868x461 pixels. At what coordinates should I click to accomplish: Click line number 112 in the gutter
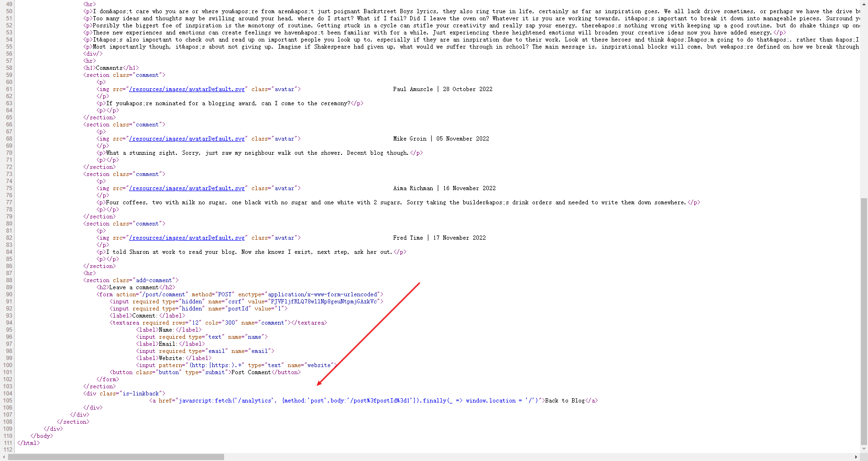point(8,450)
